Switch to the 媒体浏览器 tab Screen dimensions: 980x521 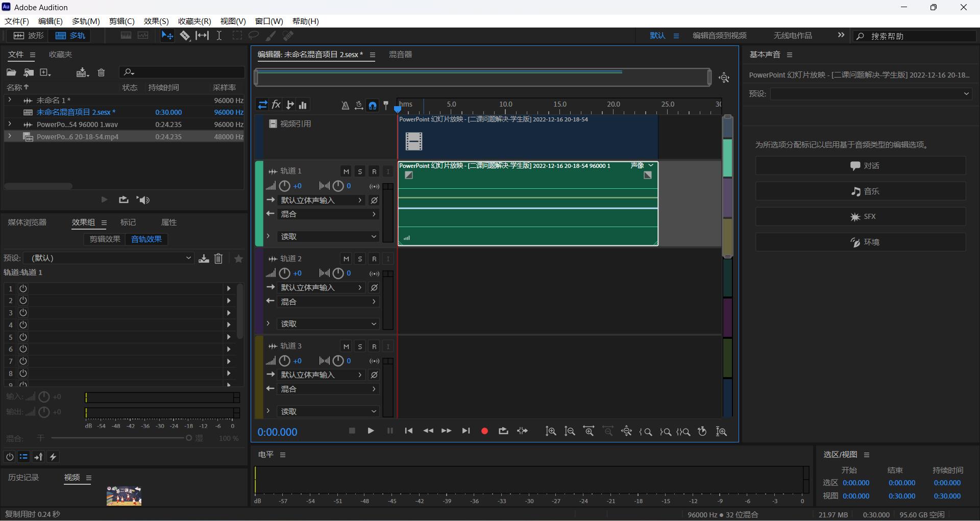[x=27, y=222]
